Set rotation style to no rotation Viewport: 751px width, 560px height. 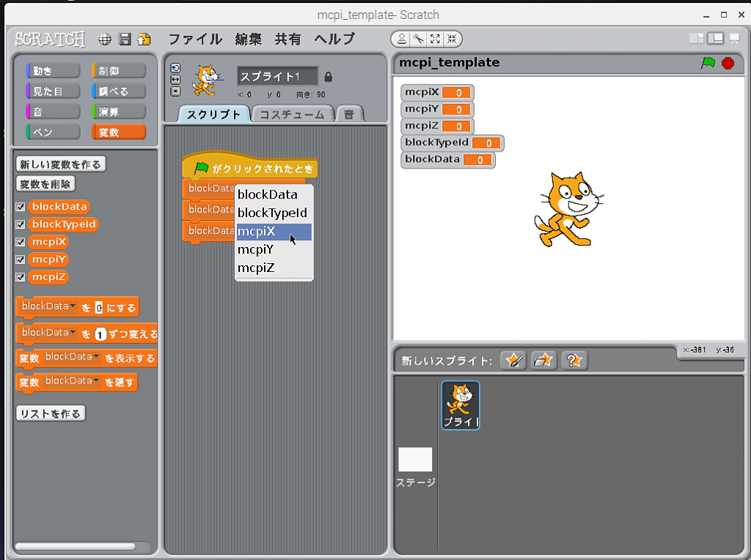pyautogui.click(x=175, y=91)
